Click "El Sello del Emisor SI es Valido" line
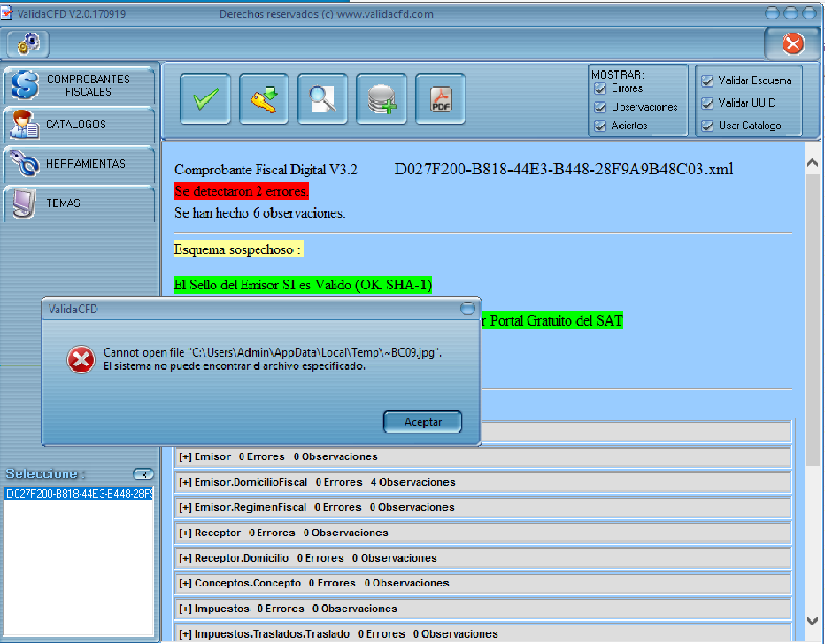 pos(303,285)
